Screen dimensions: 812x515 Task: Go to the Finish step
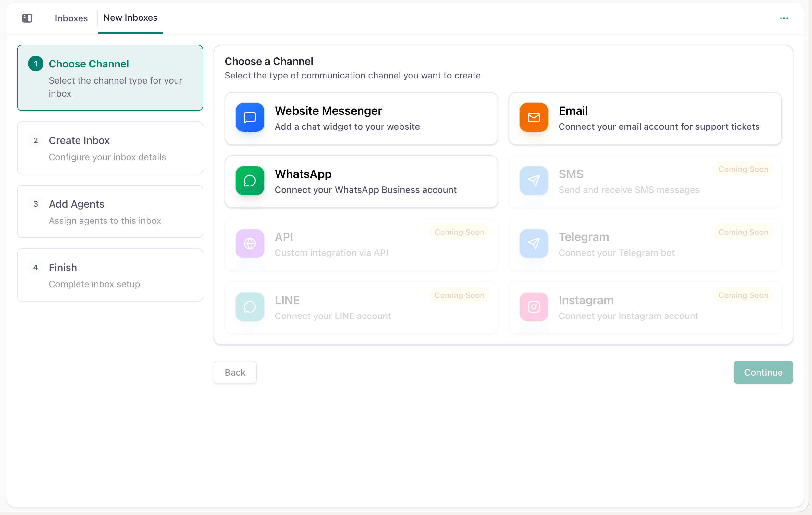click(110, 275)
